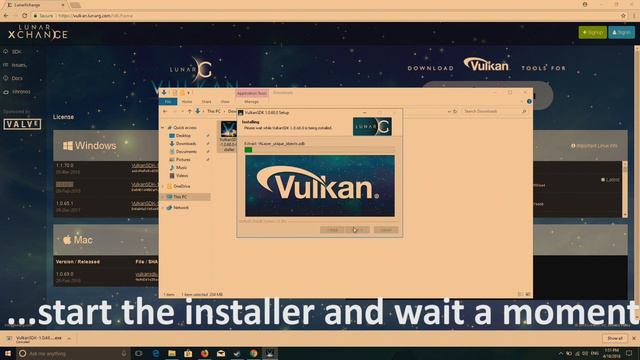Click browser back arrow
Viewport: 640px width, 360px height.
click(x=6, y=16)
